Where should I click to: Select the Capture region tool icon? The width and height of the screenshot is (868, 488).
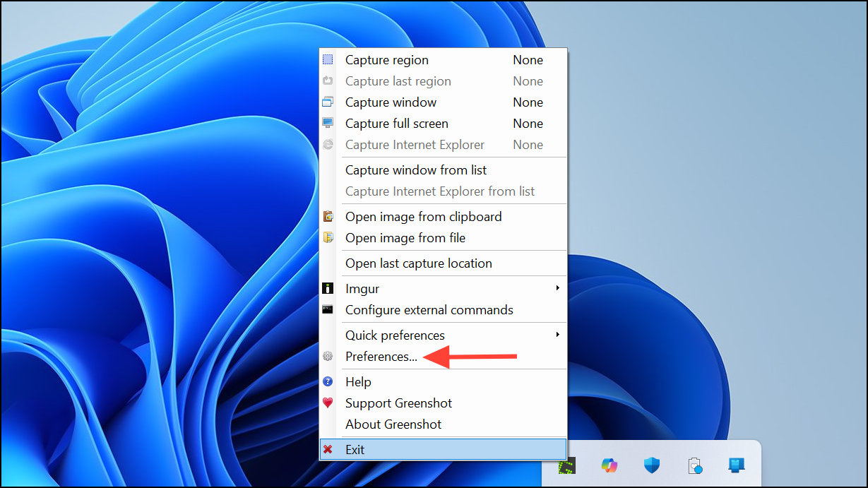(328, 59)
